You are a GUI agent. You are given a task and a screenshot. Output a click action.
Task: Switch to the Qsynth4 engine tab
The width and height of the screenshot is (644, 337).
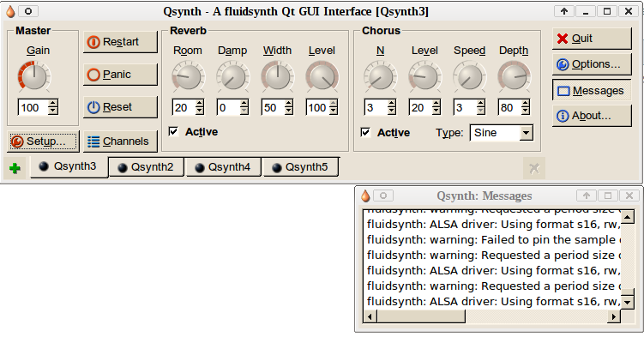click(x=223, y=167)
